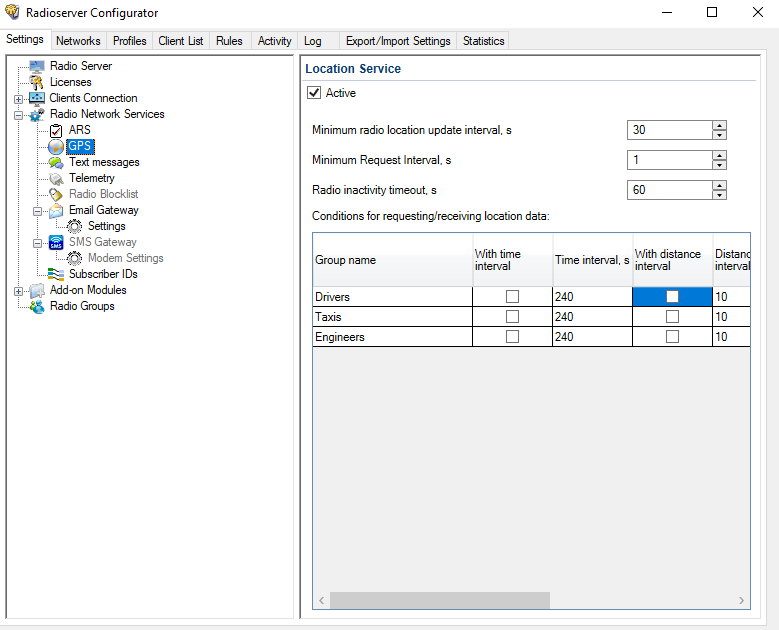779x630 pixels.
Task: Click the Radio Groups people icon
Action: click(x=37, y=307)
